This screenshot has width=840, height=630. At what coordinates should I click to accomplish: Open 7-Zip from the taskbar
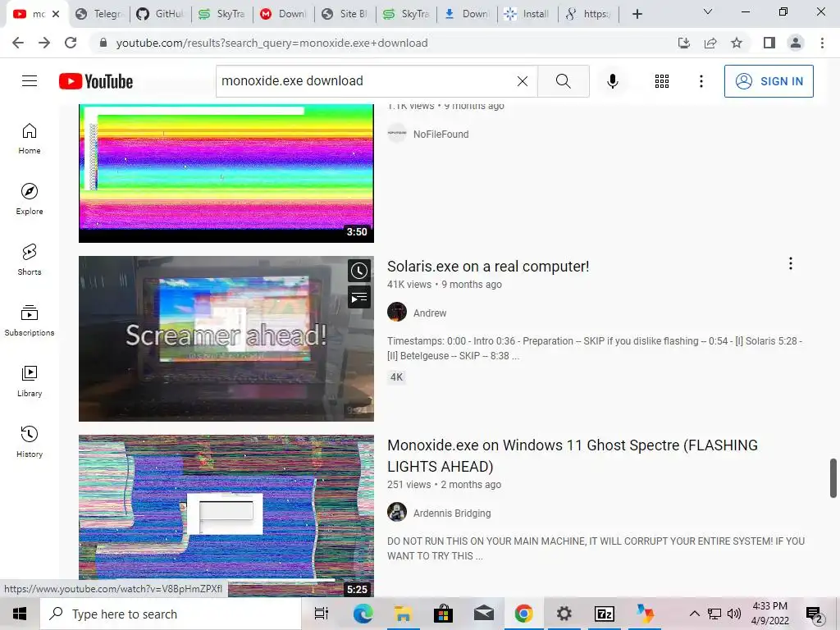coord(605,614)
